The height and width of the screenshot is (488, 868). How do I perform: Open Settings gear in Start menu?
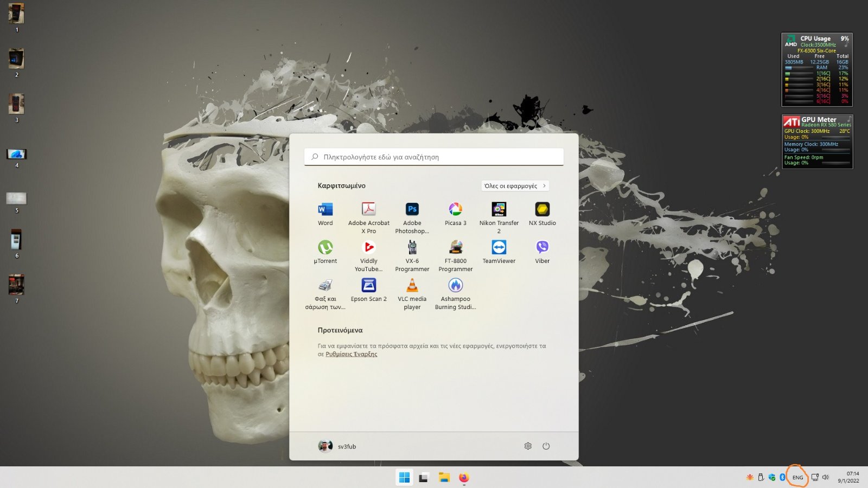[x=528, y=446]
